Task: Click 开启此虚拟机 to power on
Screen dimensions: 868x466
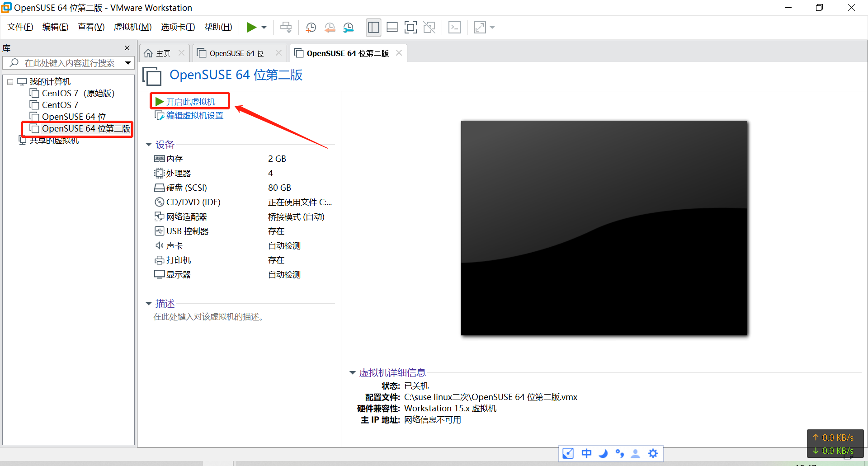Action: point(190,102)
